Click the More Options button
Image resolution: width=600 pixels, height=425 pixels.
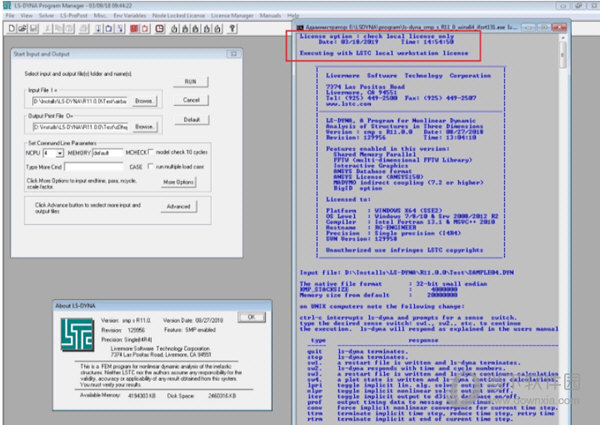[178, 182]
